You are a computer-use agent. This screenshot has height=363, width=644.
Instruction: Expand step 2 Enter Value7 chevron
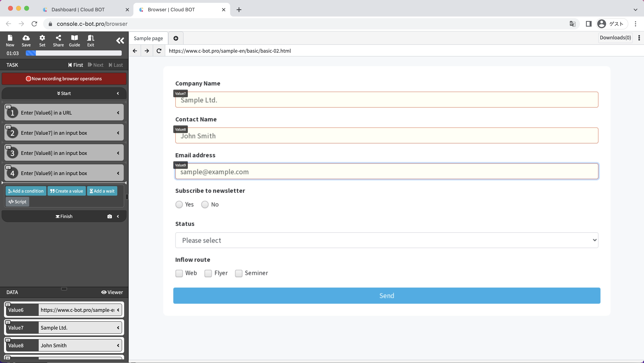click(118, 133)
